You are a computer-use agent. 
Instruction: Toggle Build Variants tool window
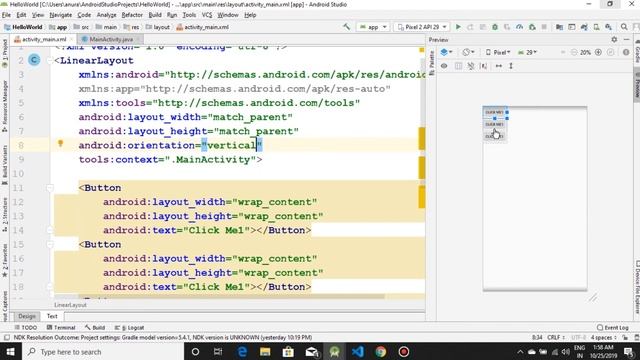click(x=5, y=165)
